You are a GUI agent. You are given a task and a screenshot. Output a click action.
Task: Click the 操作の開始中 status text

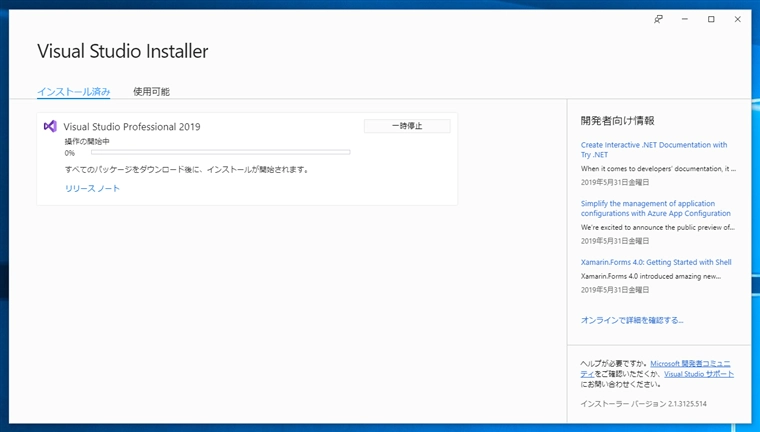pyautogui.click(x=87, y=142)
